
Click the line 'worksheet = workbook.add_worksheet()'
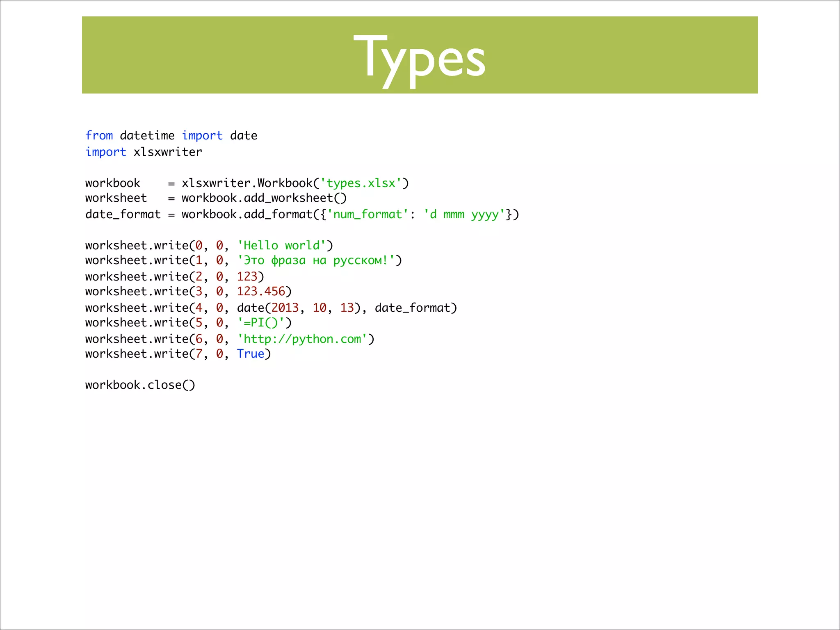coord(216,198)
